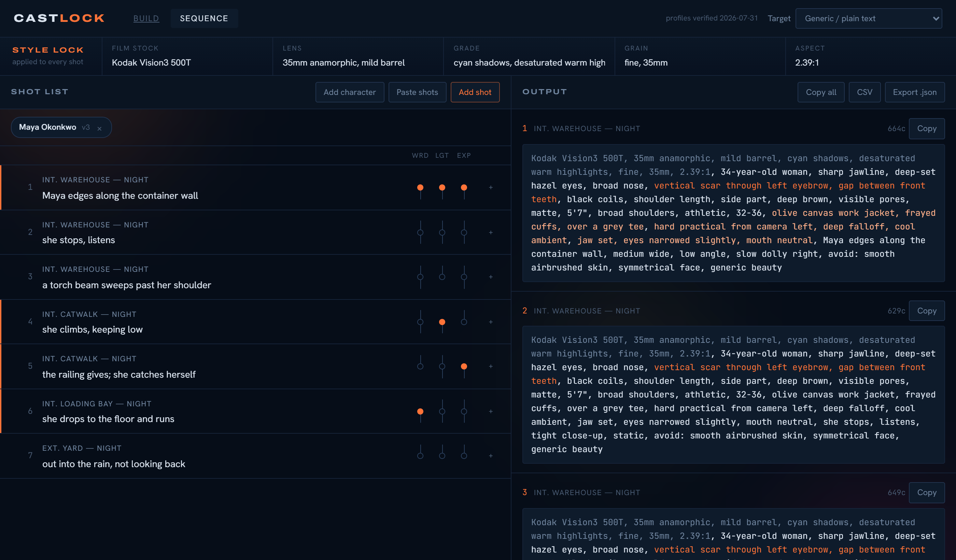Expand shot 2 'she stops, listens' plus icon
The image size is (956, 560).
tap(491, 232)
